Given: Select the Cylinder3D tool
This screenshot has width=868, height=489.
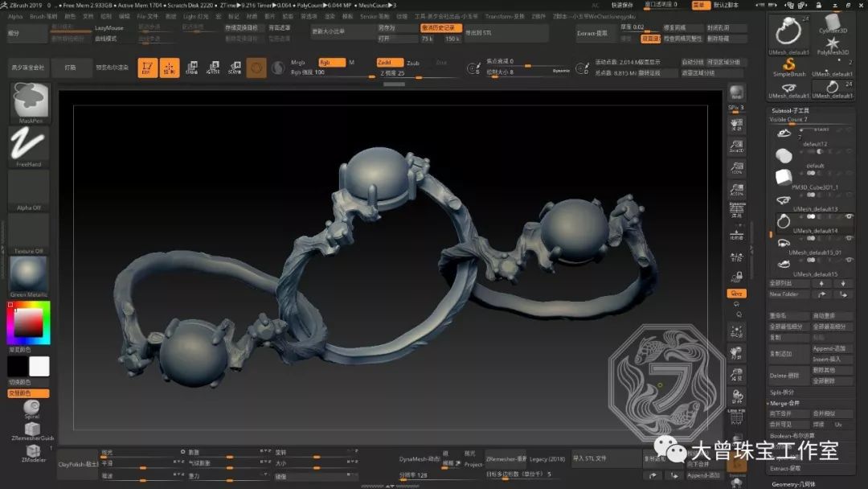Looking at the screenshot, I should tap(832, 24).
